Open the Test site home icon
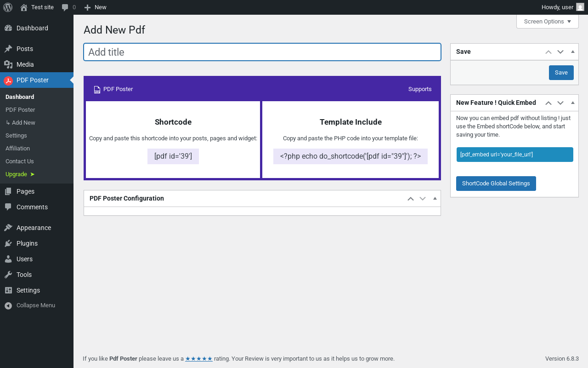 (24, 7)
